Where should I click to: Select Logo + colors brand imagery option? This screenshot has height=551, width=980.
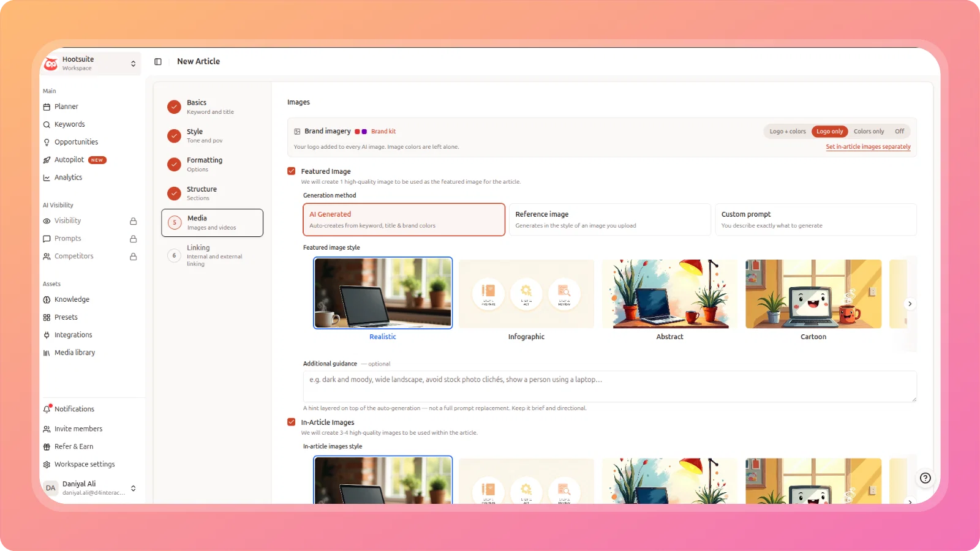point(788,132)
